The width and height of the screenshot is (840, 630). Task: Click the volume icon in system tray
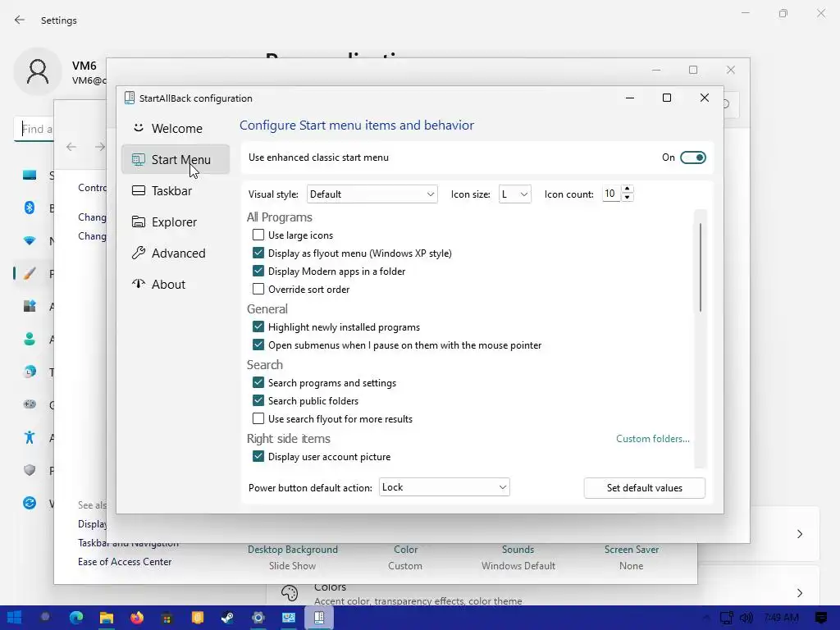[746, 618]
